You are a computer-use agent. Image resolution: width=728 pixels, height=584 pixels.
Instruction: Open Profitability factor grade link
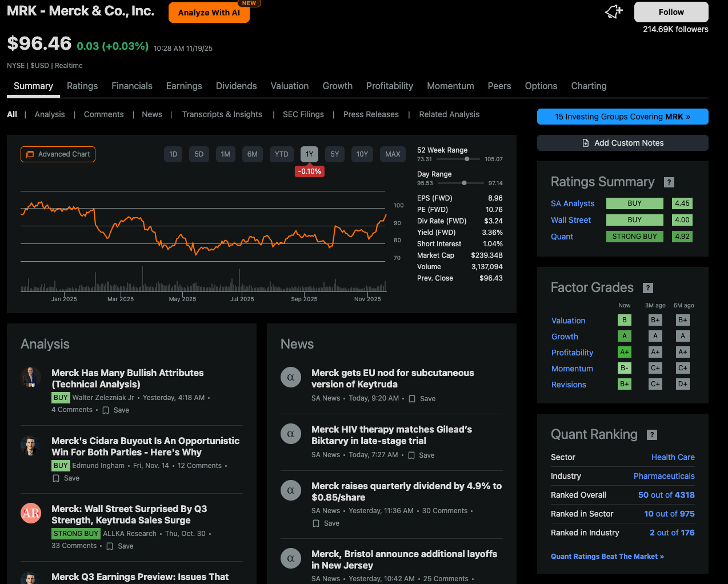click(x=573, y=353)
